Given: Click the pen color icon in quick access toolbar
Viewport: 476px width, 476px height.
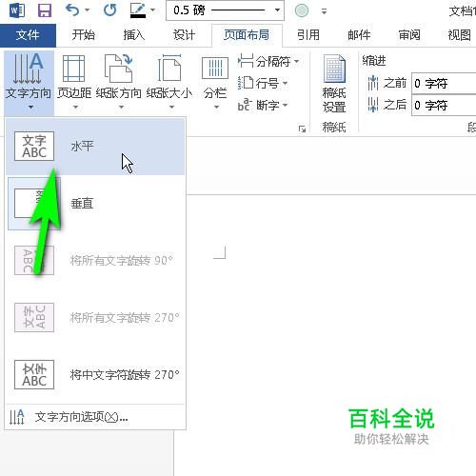Looking at the screenshot, I should coord(138,10).
